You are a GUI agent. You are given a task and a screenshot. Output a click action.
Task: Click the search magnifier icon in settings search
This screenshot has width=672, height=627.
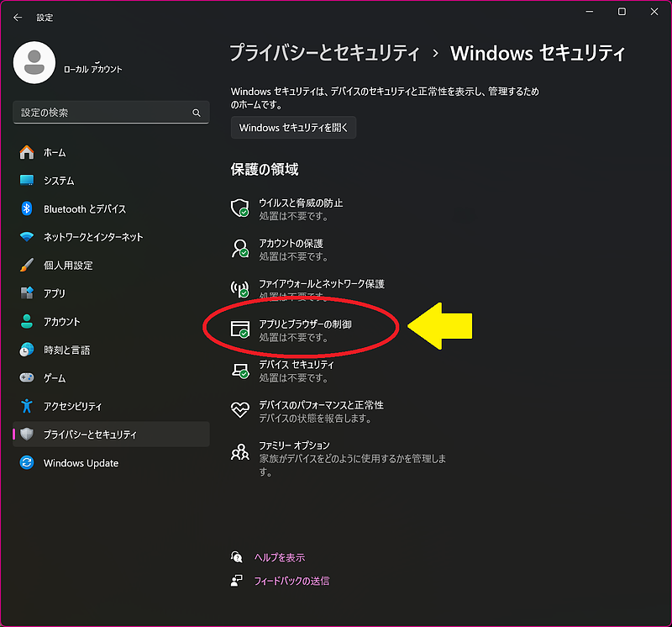pos(197,113)
